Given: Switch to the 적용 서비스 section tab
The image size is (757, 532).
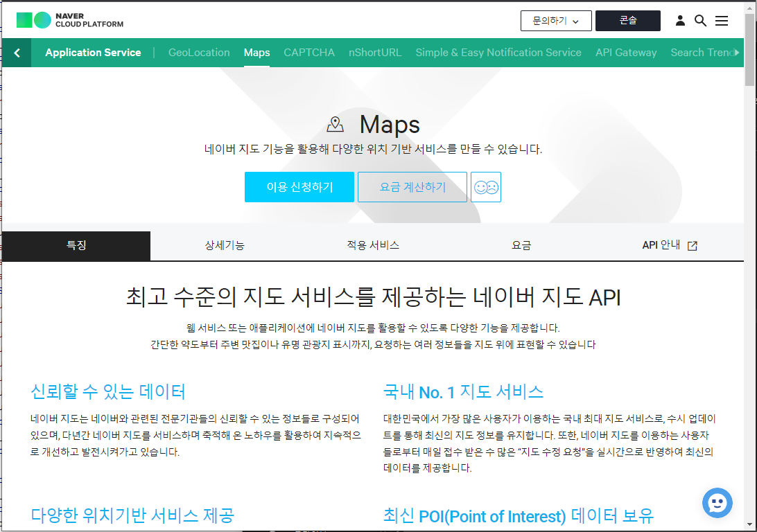Looking at the screenshot, I should [x=373, y=245].
